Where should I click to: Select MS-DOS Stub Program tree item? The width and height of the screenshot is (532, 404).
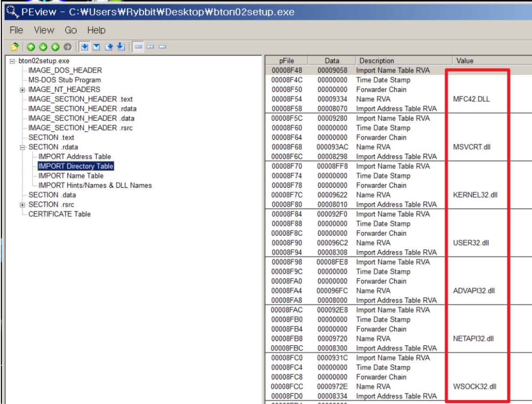[65, 80]
